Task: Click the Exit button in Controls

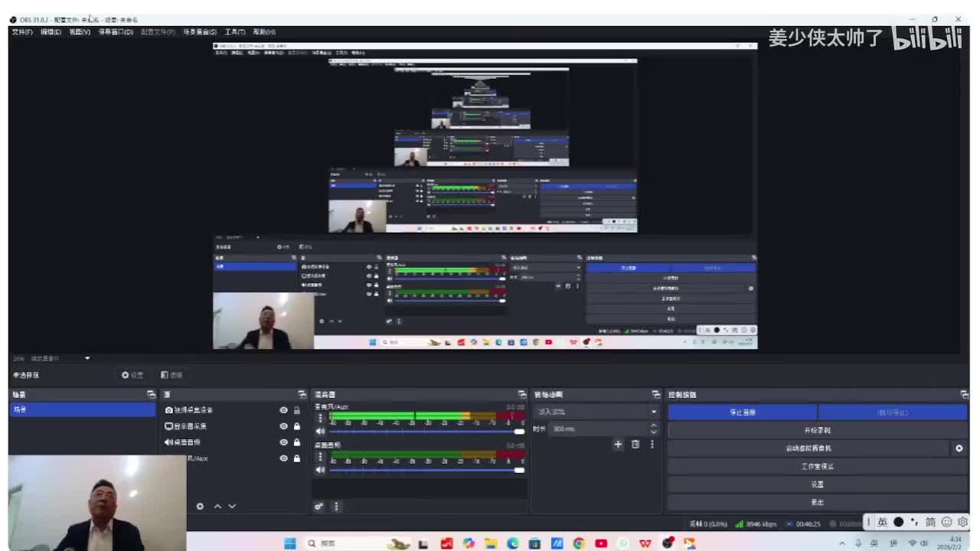Action: (x=818, y=502)
